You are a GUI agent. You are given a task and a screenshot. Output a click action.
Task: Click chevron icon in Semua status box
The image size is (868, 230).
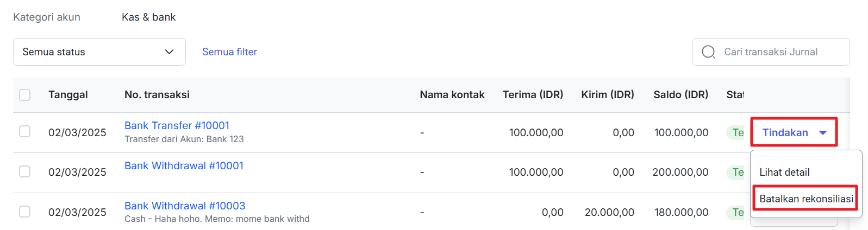pos(169,52)
